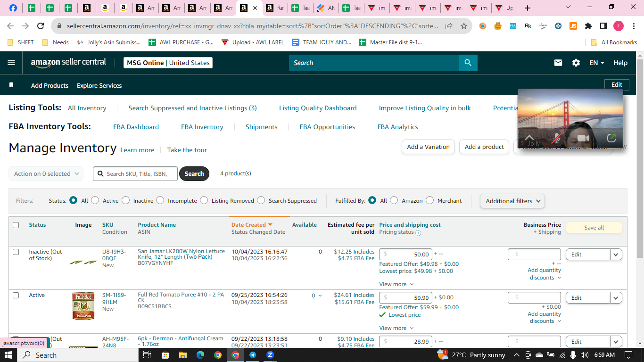Click the Take the tour link
Image resolution: width=644 pixels, height=362 pixels.
187,150
